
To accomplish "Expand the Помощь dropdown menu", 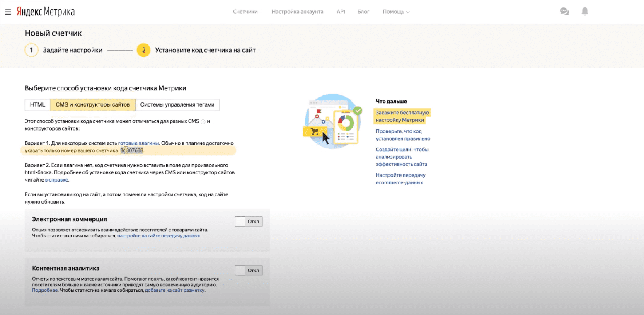I will point(396,12).
